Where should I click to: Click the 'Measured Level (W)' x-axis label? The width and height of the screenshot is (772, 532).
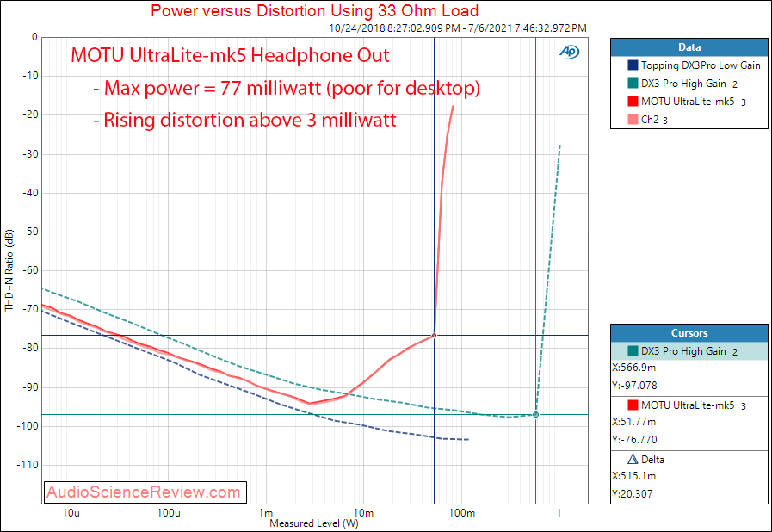[x=314, y=523]
